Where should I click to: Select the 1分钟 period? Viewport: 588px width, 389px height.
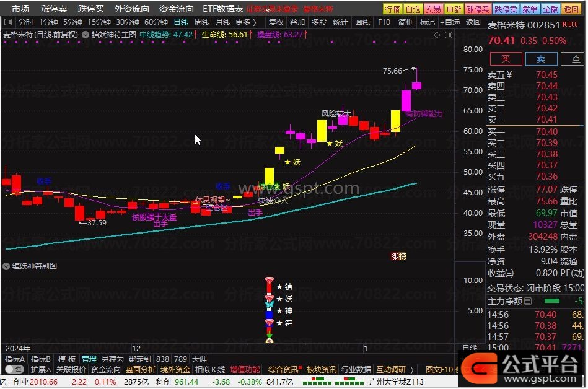pos(48,22)
